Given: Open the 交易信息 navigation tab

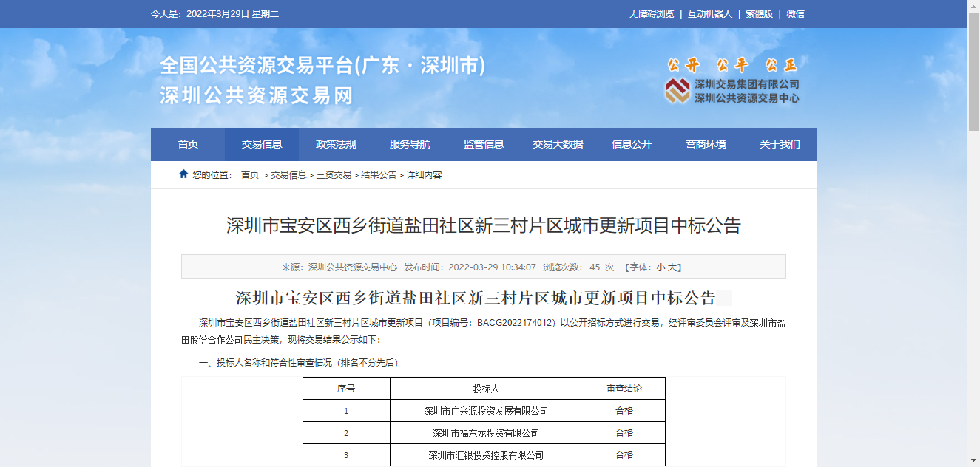Looking at the screenshot, I should [262, 145].
